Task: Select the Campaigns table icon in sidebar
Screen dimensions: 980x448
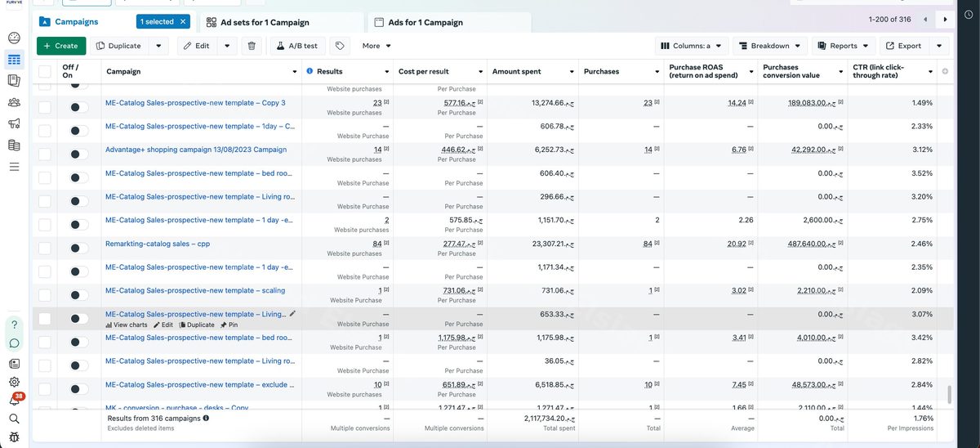Action: click(14, 59)
